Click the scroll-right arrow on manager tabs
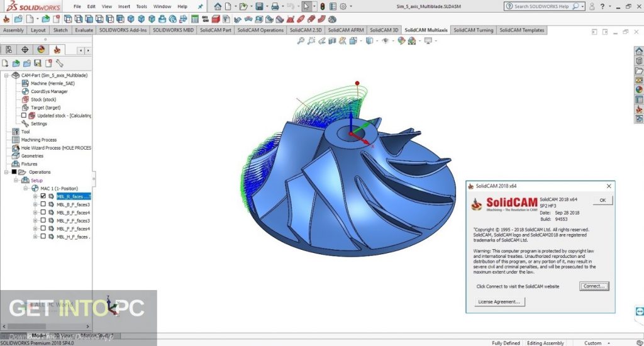644x346 pixels. coord(88,50)
